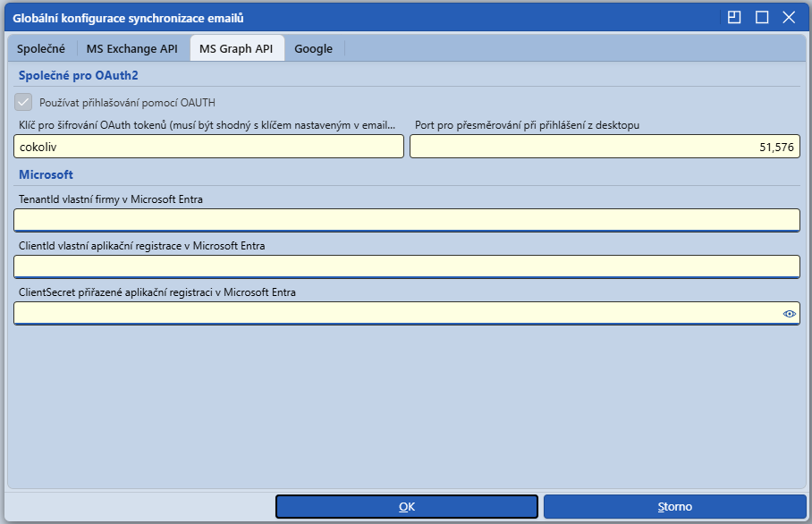The height and width of the screenshot is (524, 812).
Task: Click the 'Klíč pro šifrování OAuth tokenů' label
Action: tap(207, 125)
